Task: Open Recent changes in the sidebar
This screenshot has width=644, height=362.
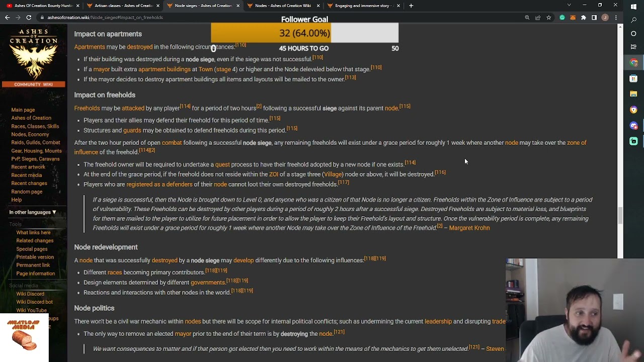Action: point(29,184)
